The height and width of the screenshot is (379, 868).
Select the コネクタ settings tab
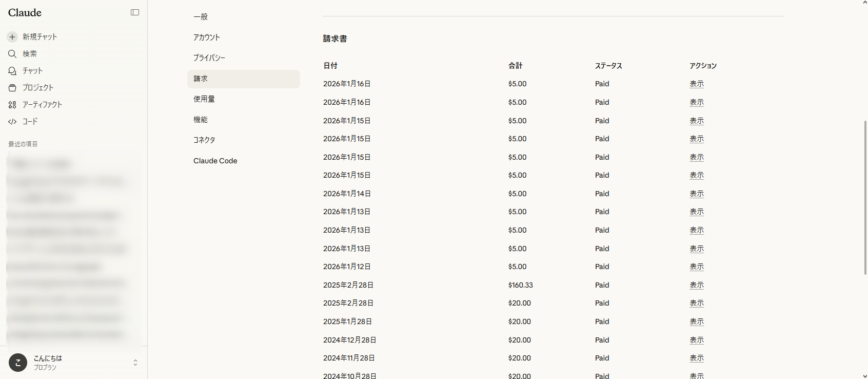(244, 140)
